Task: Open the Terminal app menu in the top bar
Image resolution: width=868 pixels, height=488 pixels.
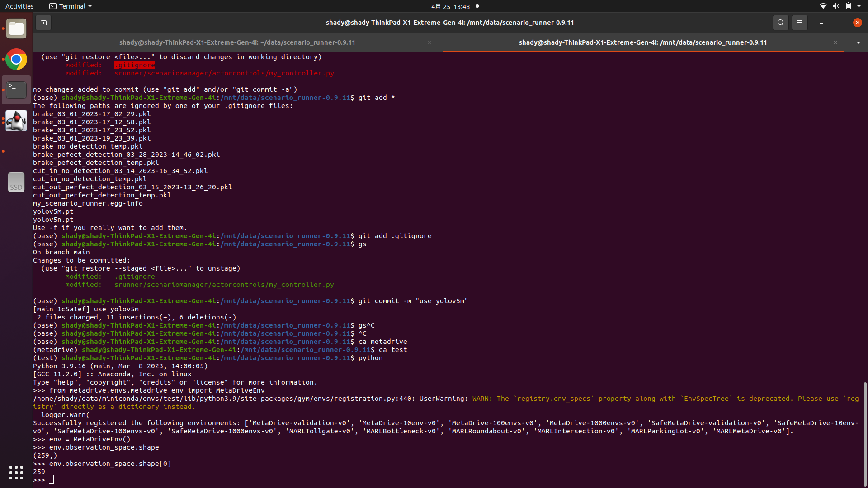Action: [x=70, y=6]
